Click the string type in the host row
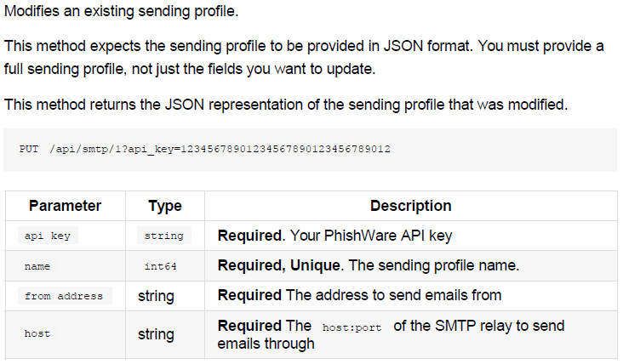623x364 pixels. point(156,334)
